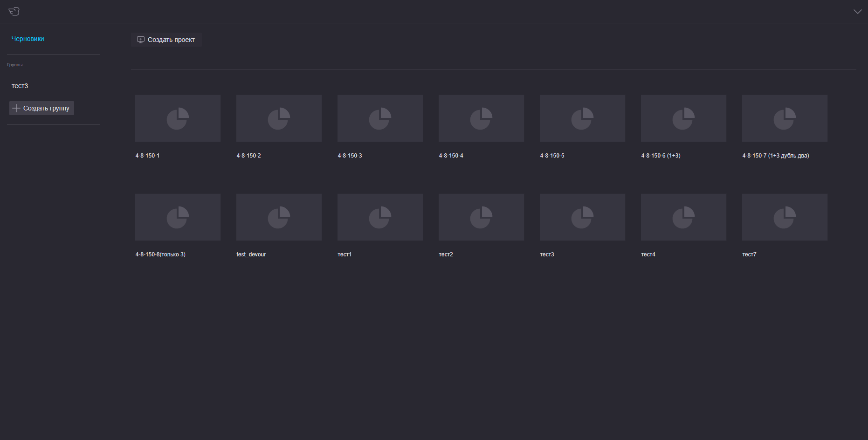Click the Создать группу button
Image resolution: width=868 pixels, height=440 pixels.
click(42, 108)
